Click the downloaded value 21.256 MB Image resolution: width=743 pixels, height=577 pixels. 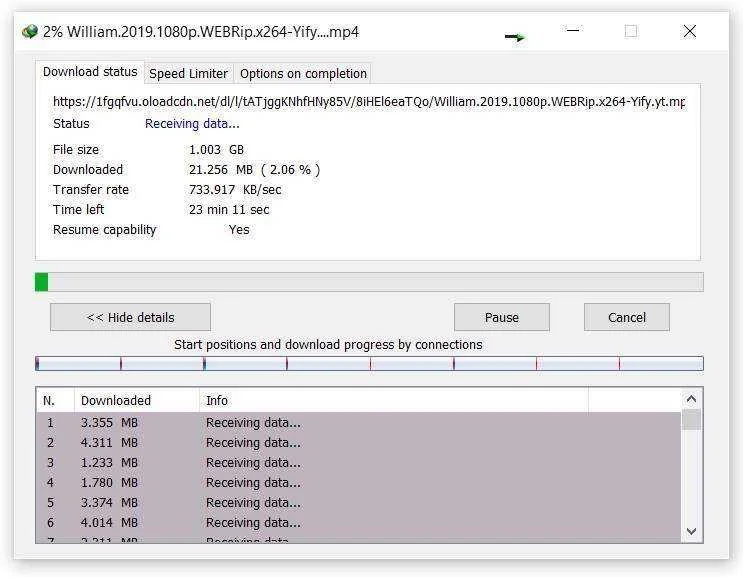click(254, 170)
